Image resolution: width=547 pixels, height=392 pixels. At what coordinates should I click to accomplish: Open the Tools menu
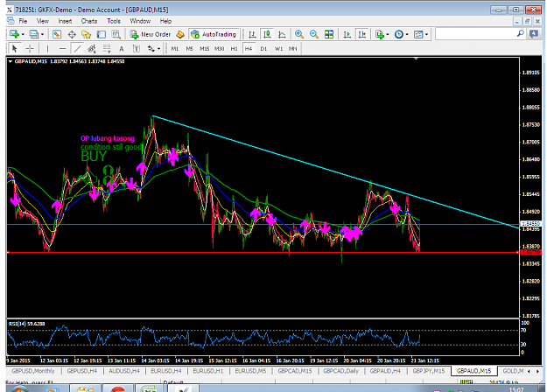(114, 21)
